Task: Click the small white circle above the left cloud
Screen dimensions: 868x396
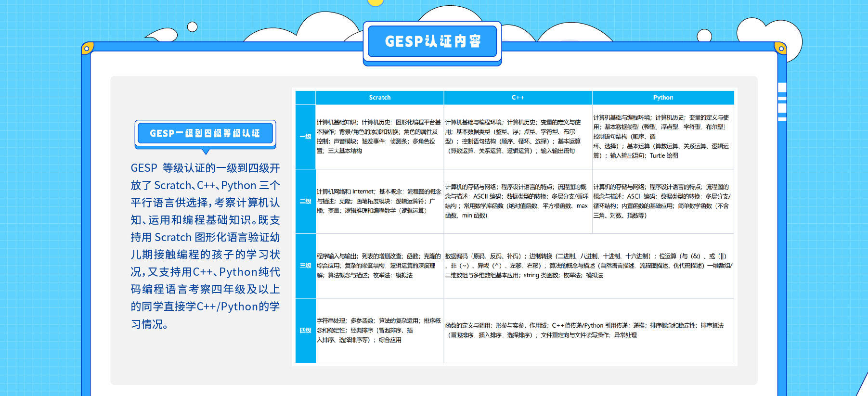Action: (192, 27)
